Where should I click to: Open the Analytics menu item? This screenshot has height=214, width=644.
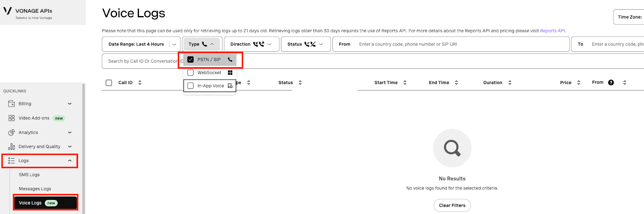(40, 132)
